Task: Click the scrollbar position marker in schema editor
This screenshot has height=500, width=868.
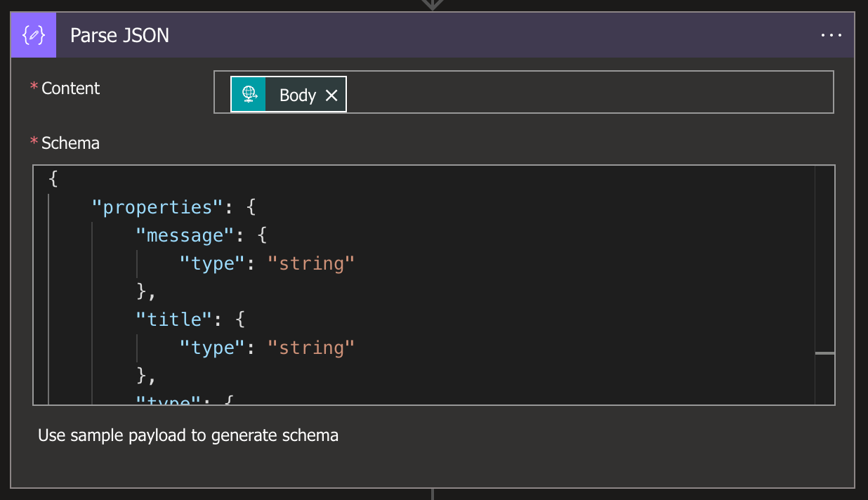Action: (824, 353)
